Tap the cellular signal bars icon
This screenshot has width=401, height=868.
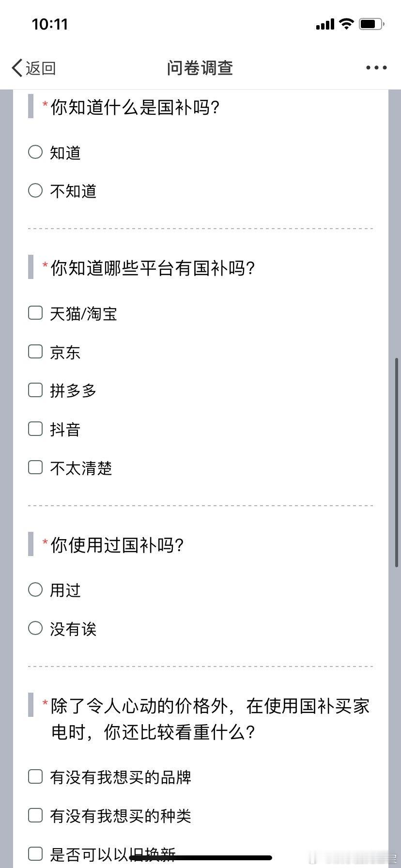point(325,24)
